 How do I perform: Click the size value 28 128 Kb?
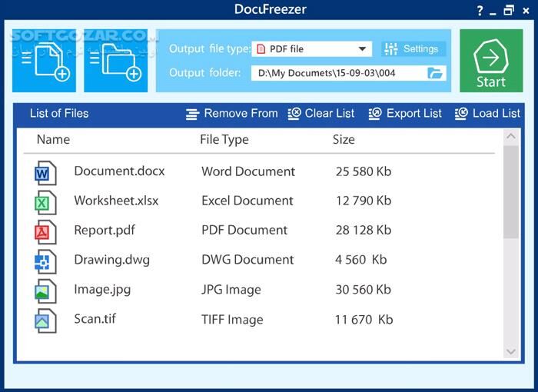click(x=364, y=230)
